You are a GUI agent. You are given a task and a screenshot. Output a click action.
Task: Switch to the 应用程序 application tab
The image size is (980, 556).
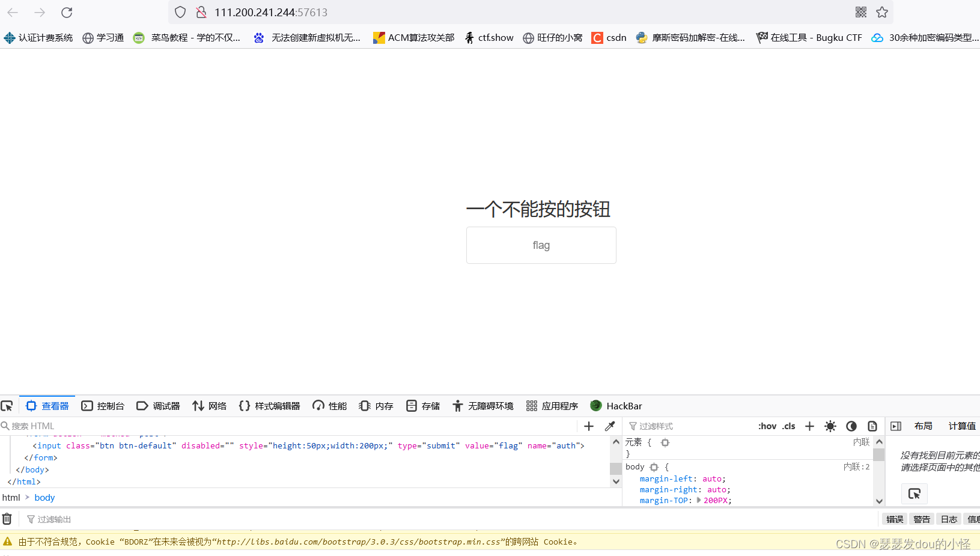pos(552,406)
